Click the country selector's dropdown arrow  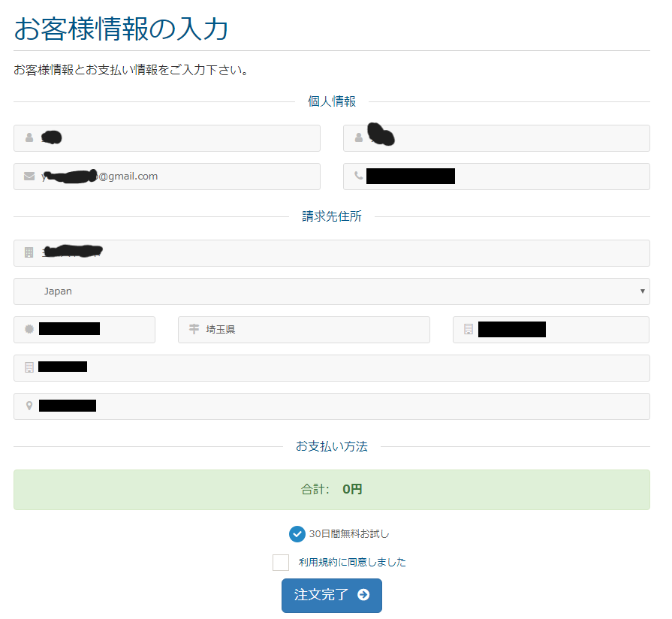(642, 291)
